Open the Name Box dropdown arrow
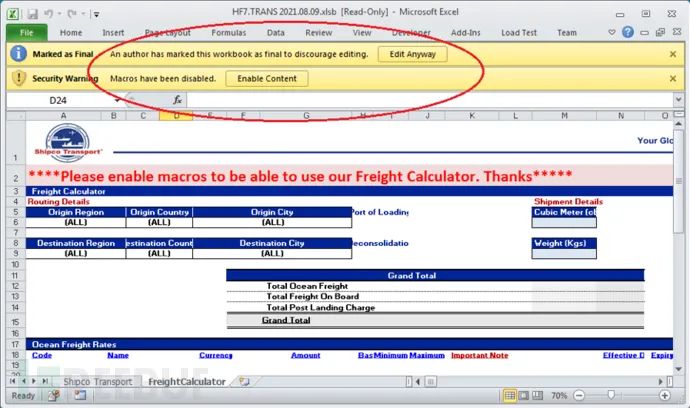The image size is (690, 408). pos(117,100)
